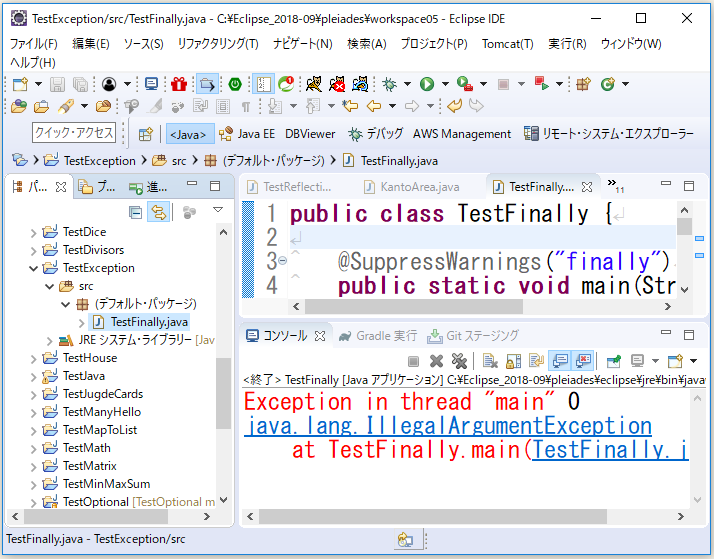
Task: Collapse the (デフォルト・パッケージ) node
Action: tap(66, 304)
